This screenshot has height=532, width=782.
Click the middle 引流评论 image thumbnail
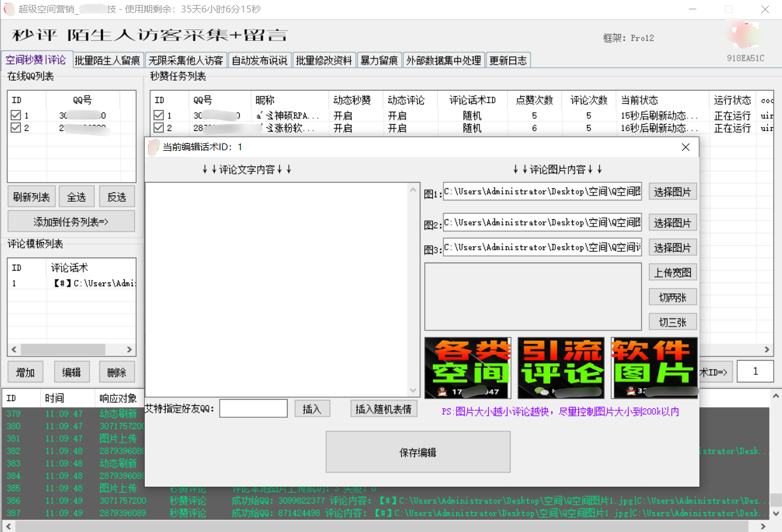coord(561,367)
